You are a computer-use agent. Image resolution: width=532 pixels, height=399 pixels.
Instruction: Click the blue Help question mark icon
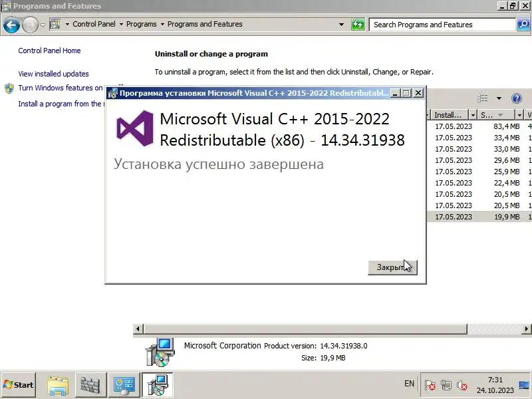point(517,98)
